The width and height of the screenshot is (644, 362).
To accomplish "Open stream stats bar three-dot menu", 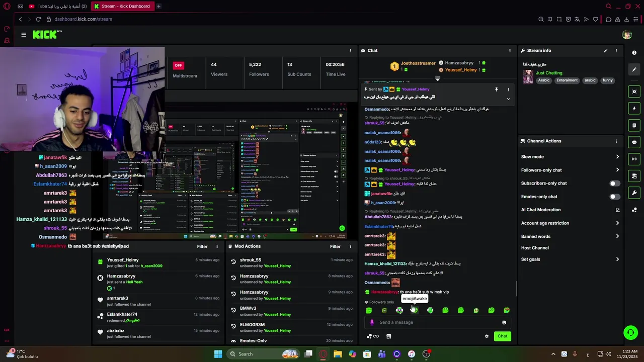I will [350, 51].
